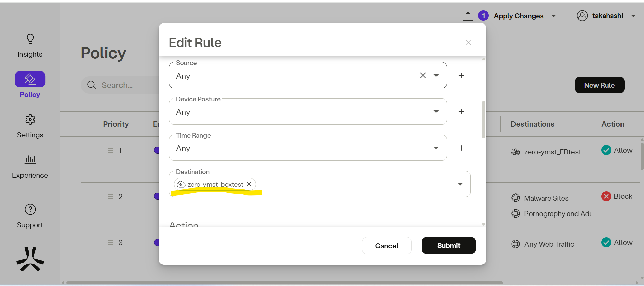Click the dialog's vertical scrollbar thumb
Screen dimensions: 644x286
click(484, 119)
